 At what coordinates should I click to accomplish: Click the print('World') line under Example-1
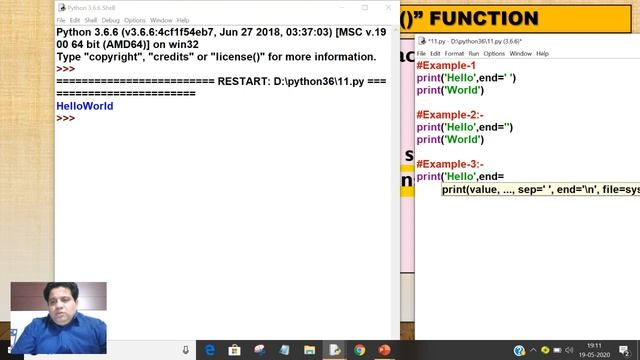(x=450, y=90)
